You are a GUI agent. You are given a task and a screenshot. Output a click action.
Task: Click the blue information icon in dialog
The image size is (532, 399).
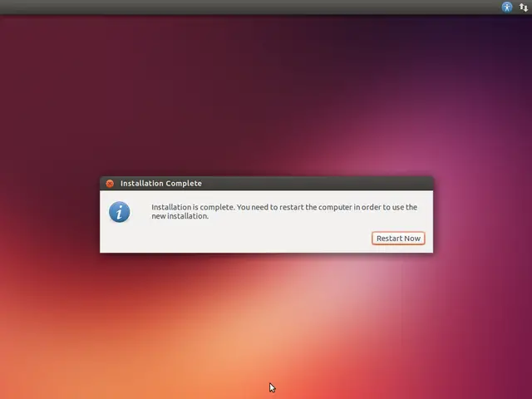(120, 212)
